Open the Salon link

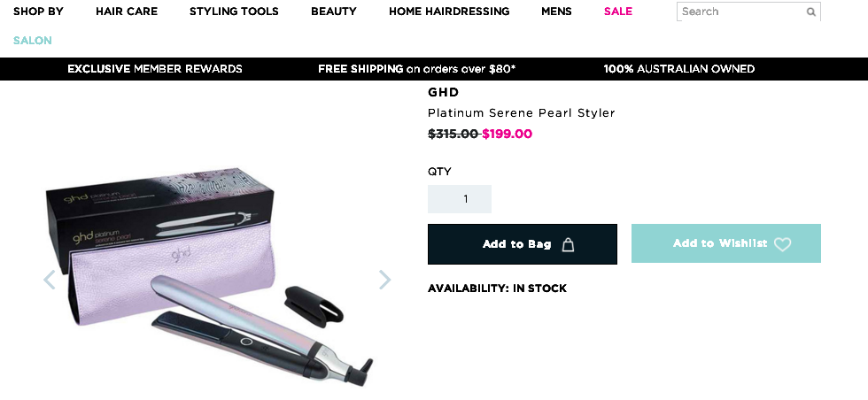click(33, 41)
